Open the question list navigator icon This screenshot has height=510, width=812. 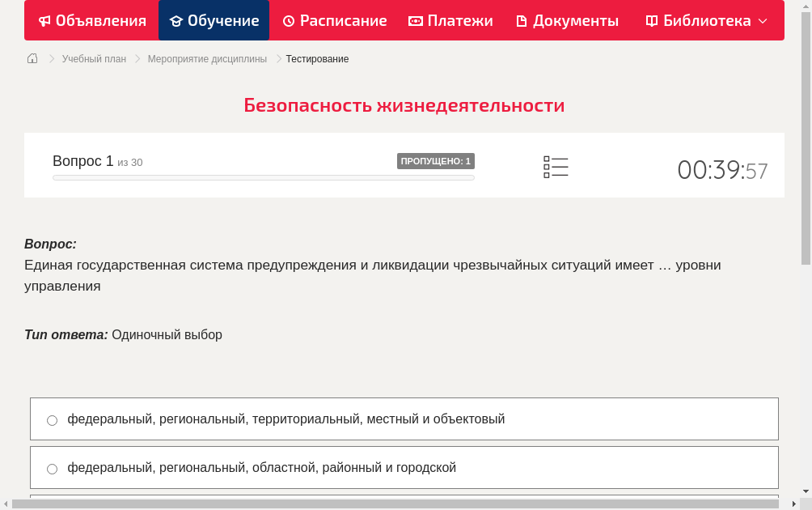click(556, 166)
